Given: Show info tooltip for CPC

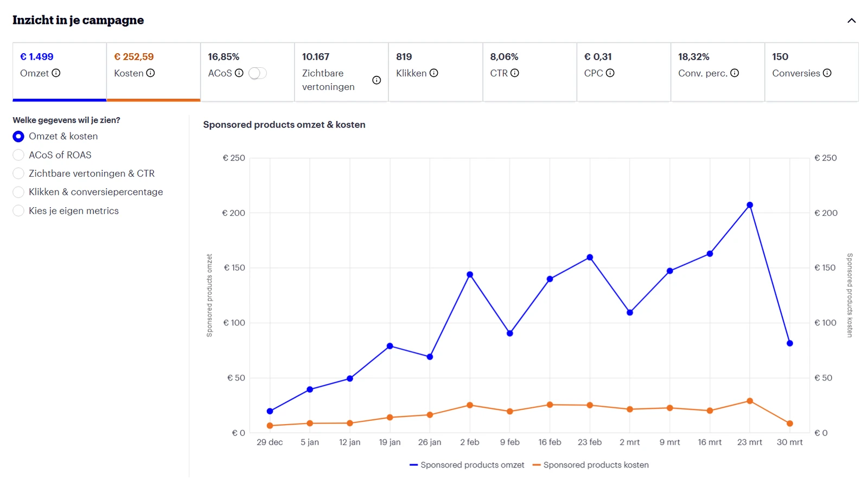Looking at the screenshot, I should click(610, 73).
